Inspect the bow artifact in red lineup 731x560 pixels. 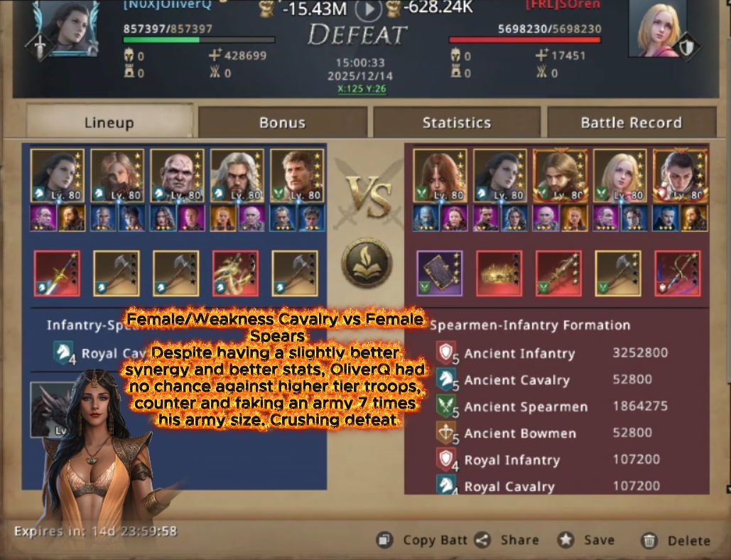coord(678,273)
